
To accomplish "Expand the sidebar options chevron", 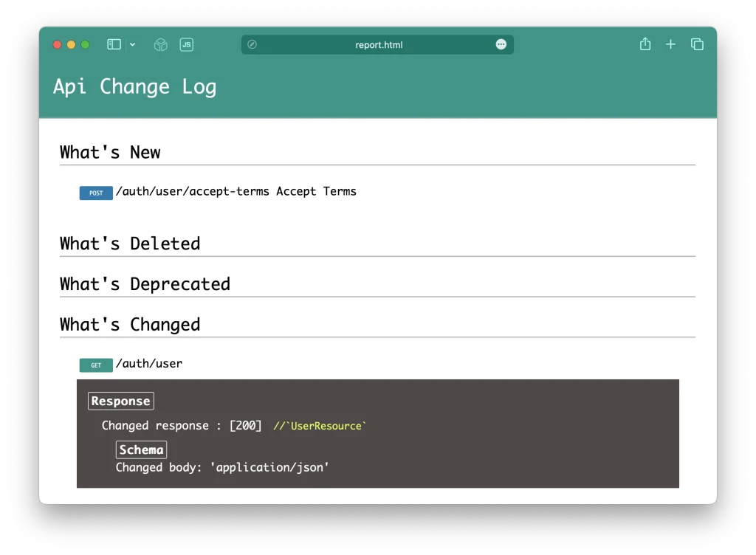I will [x=132, y=44].
